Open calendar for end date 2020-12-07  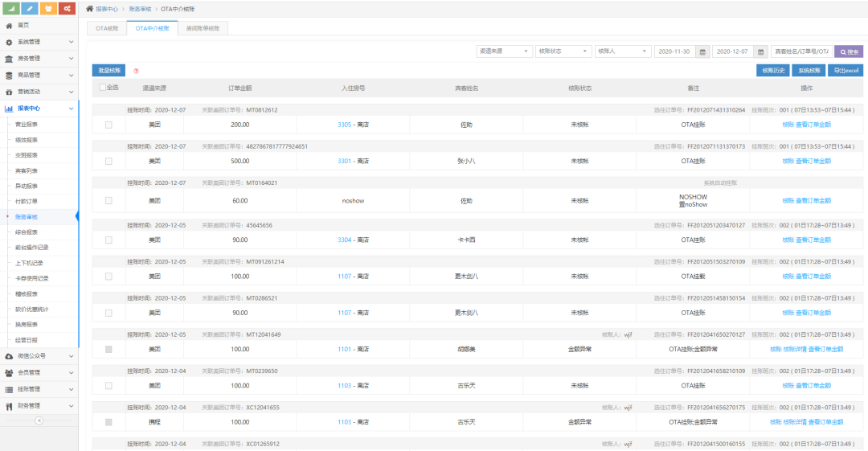(x=760, y=51)
